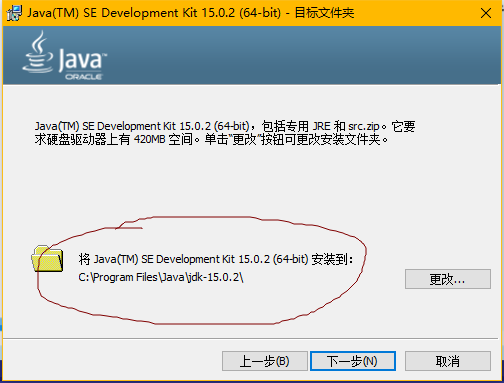The height and width of the screenshot is (383, 504).
Task: Select the install path C:\Program Files\Java\jdk-15.0.2\
Action: (161, 277)
